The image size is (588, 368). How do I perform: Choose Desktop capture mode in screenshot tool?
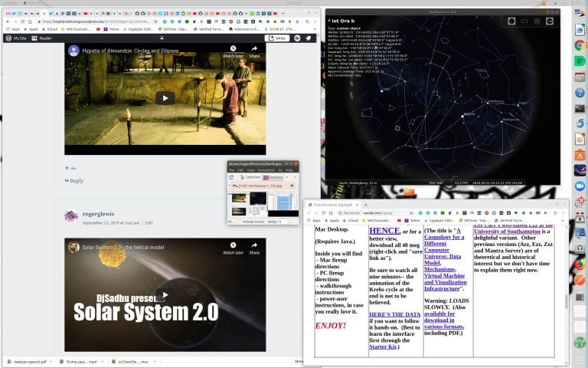pyautogui.click(x=273, y=177)
